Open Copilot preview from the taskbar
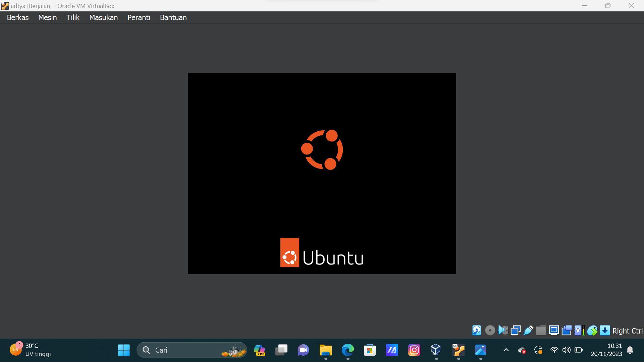The height and width of the screenshot is (362, 644). (x=259, y=350)
